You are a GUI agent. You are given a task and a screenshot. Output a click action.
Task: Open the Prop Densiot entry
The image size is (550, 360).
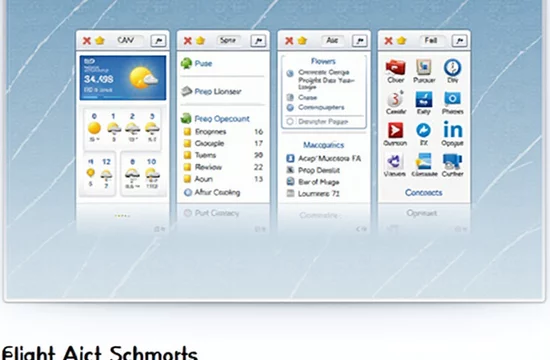pos(313,170)
